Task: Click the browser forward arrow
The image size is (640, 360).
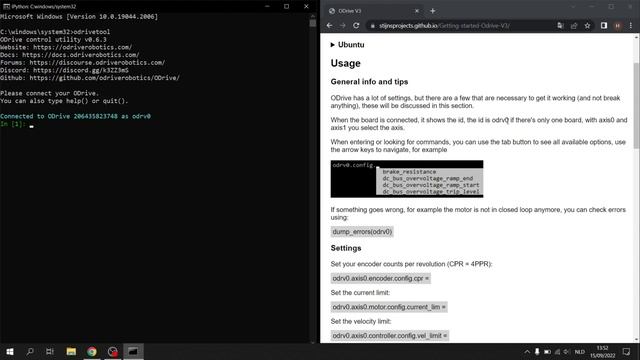Action: coord(343,25)
